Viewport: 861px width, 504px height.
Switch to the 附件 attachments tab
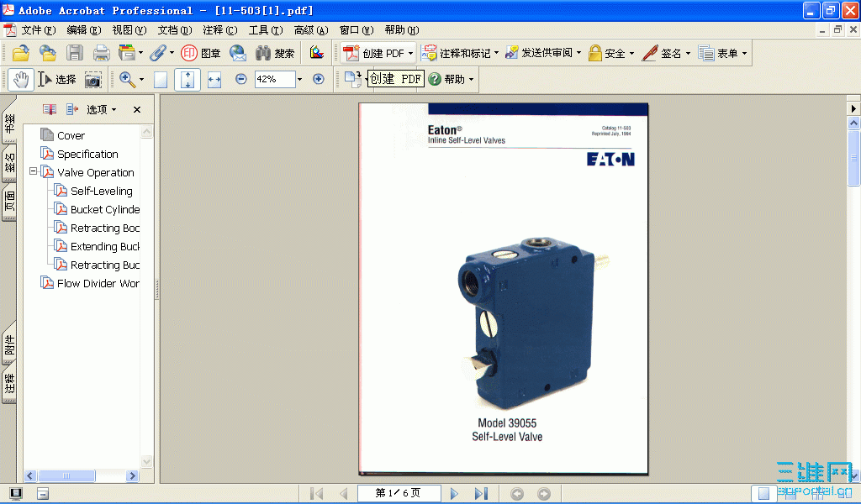(x=9, y=344)
